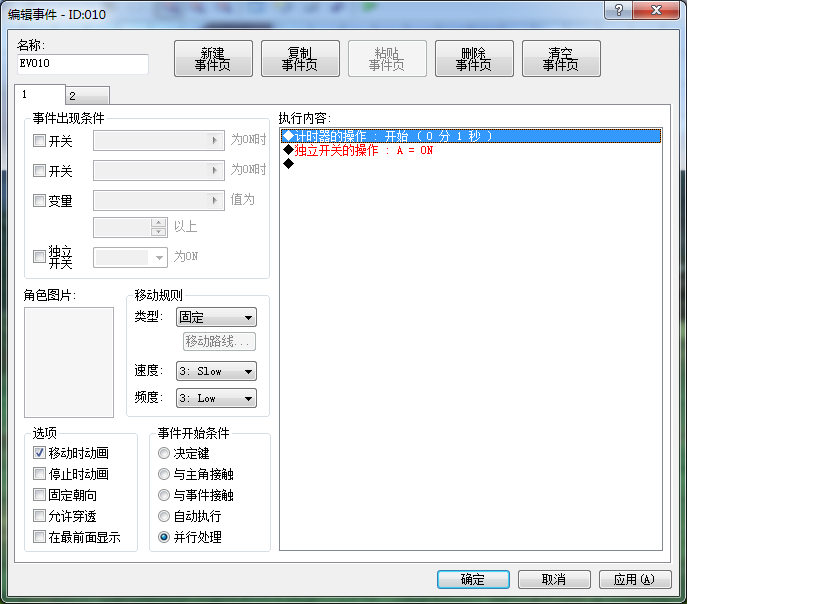Uncheck the 移动时动画 option

(39, 453)
